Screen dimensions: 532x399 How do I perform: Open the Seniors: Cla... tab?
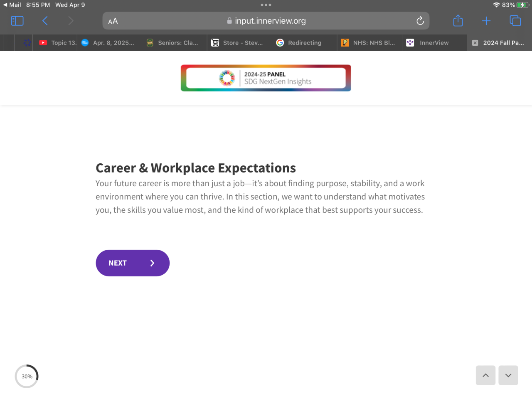(x=175, y=43)
